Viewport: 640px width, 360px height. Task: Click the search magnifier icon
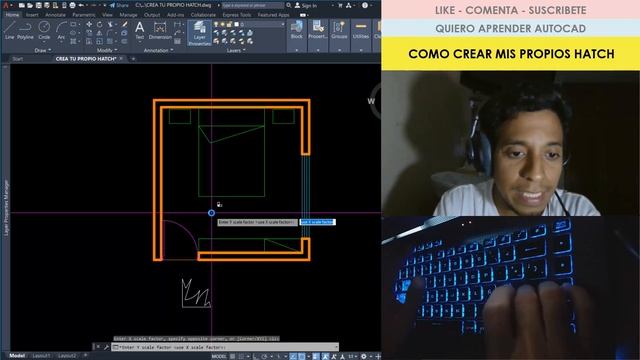(289, 5)
